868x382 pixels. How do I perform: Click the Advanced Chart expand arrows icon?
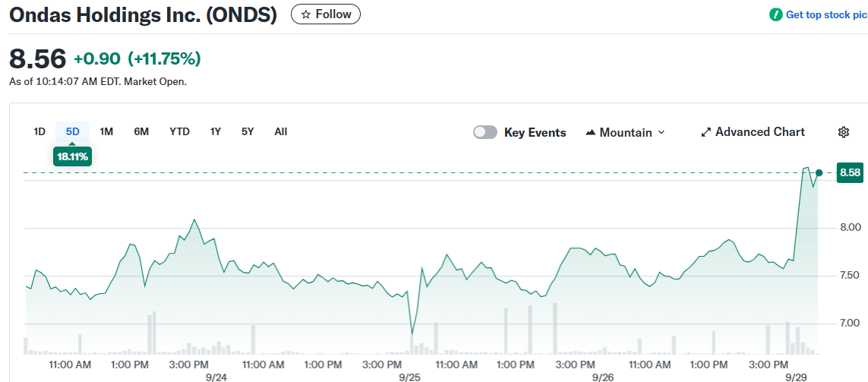pyautogui.click(x=705, y=132)
